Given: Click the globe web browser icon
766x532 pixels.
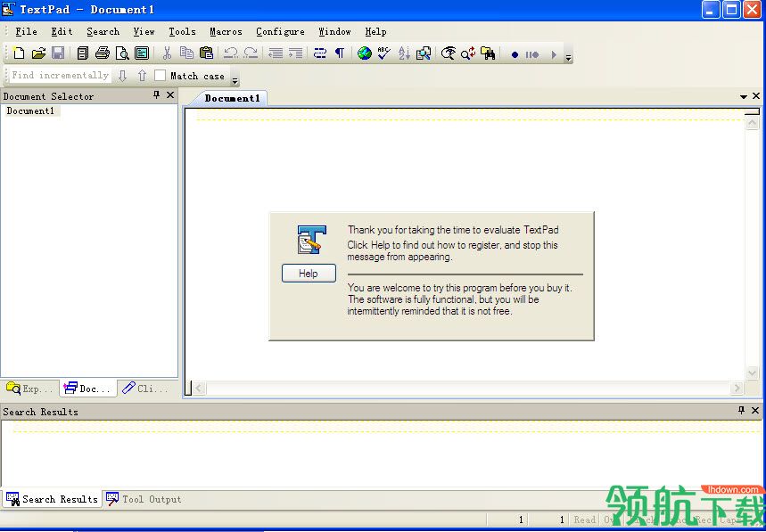Looking at the screenshot, I should (365, 53).
